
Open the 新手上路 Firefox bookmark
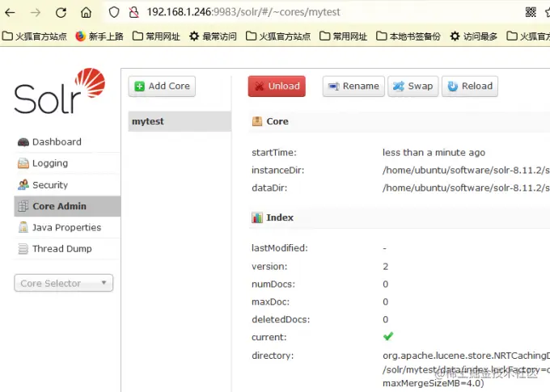coord(99,36)
